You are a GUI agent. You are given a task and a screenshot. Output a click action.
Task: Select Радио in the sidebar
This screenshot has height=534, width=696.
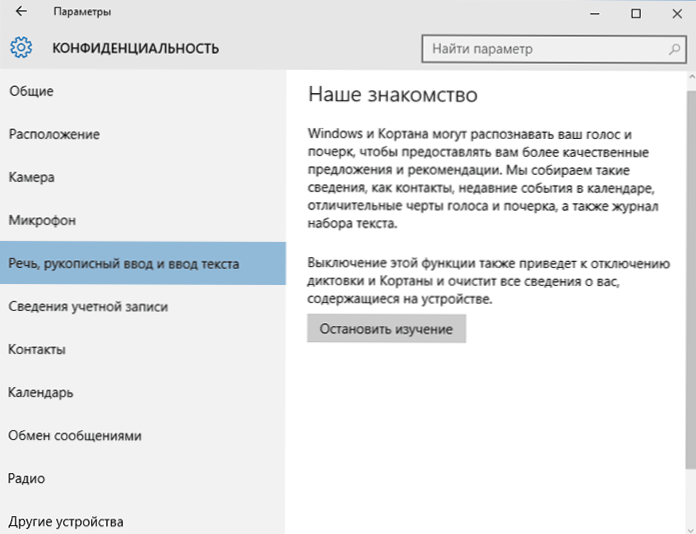143,479
